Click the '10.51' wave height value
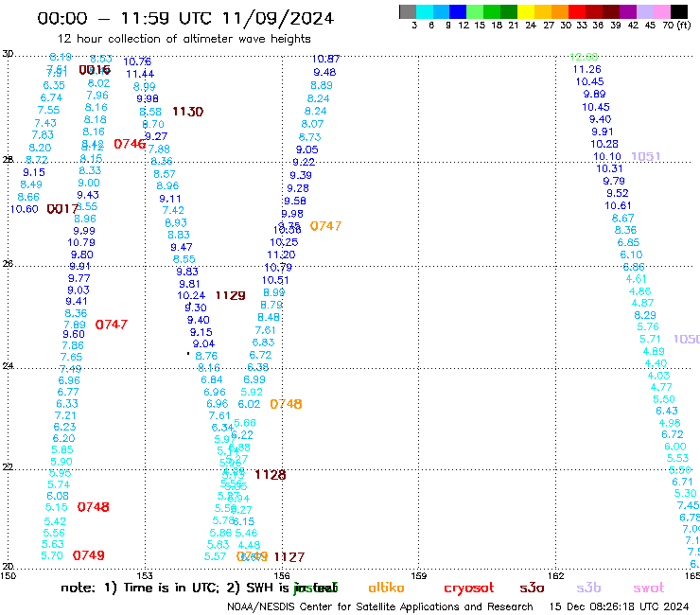The image size is (700, 615). (275, 280)
